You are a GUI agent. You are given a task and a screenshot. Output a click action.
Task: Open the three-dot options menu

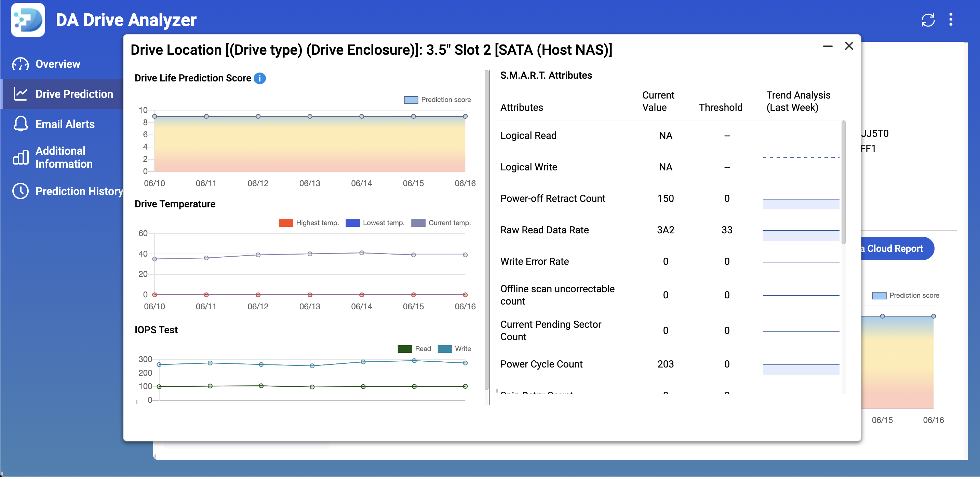pyautogui.click(x=951, y=20)
